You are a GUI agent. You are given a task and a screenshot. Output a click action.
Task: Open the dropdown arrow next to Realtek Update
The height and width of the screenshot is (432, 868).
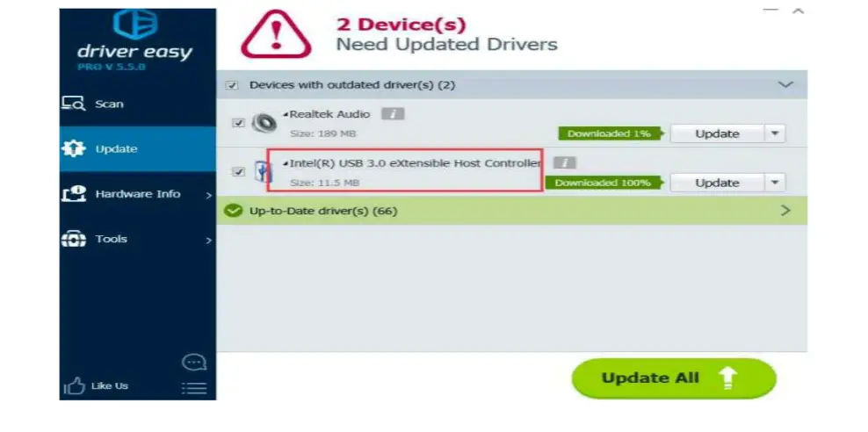tap(775, 133)
